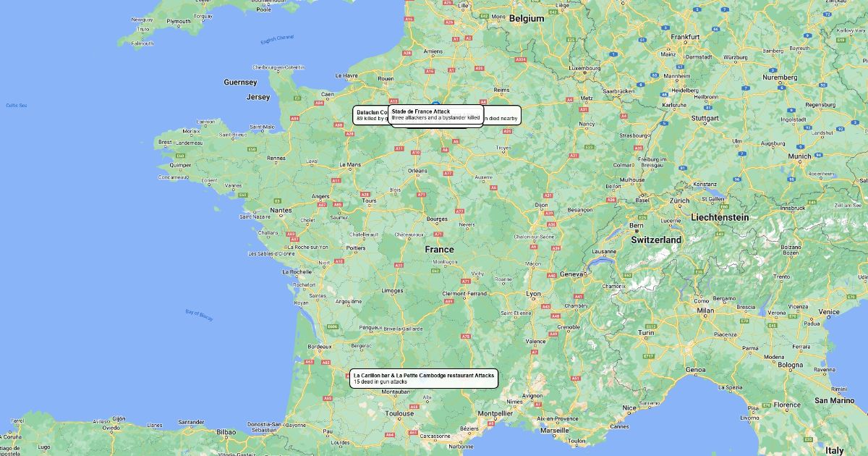
Task: Click the Toulouse city label
Action: [x=399, y=414]
